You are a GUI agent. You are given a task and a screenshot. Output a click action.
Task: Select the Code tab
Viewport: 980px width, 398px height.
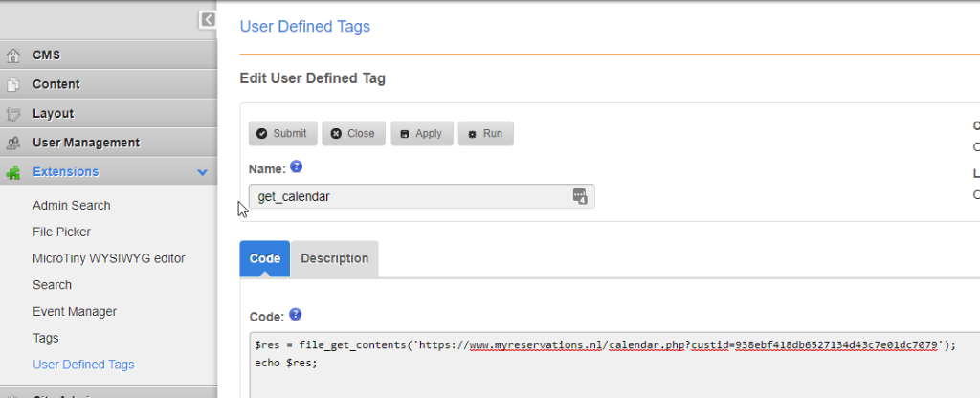(265, 258)
